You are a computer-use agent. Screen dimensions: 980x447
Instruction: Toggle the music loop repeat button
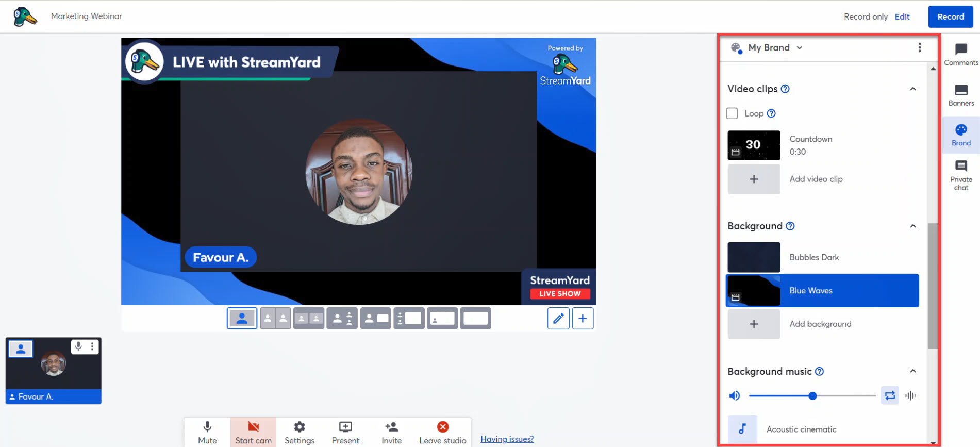(890, 395)
